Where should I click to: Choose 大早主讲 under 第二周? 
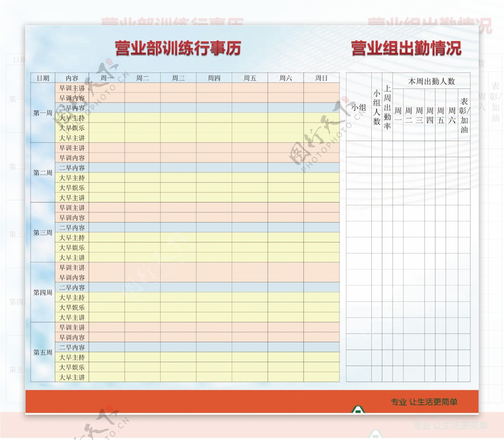click(x=72, y=198)
